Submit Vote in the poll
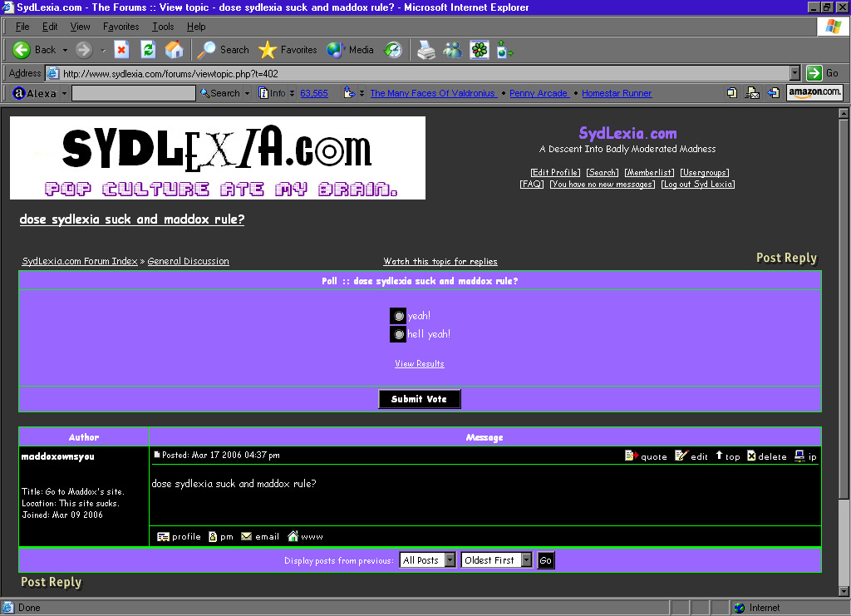Screen dimensions: 851x616 tap(419, 399)
